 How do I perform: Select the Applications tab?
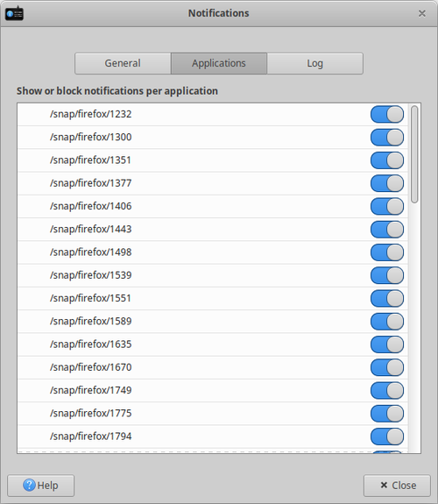(x=219, y=63)
